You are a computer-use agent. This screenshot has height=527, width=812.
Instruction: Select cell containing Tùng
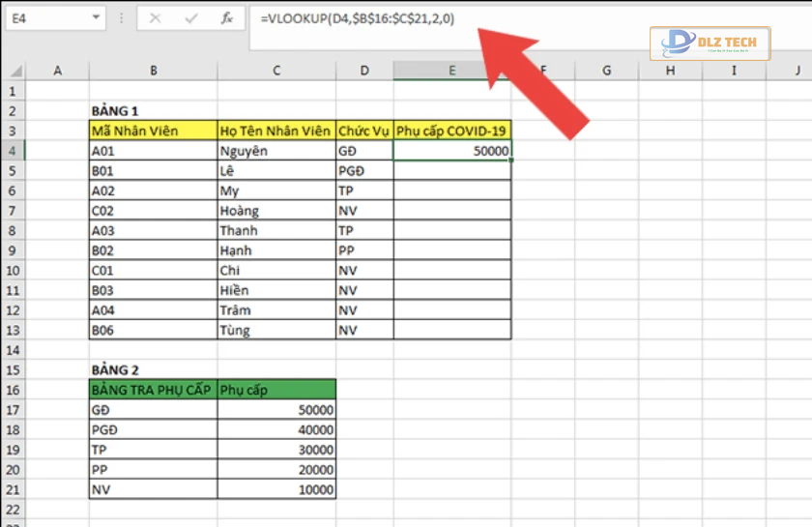276,330
